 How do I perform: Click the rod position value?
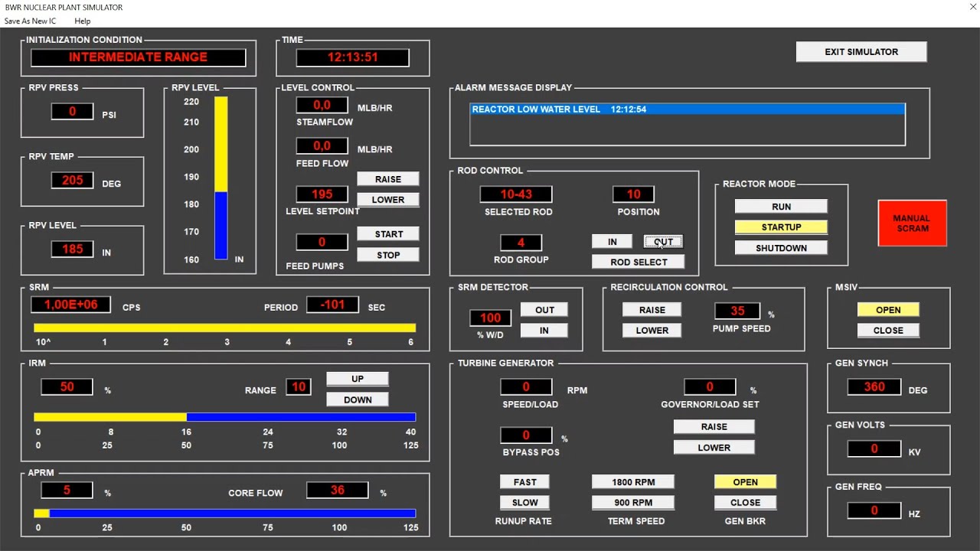[633, 194]
